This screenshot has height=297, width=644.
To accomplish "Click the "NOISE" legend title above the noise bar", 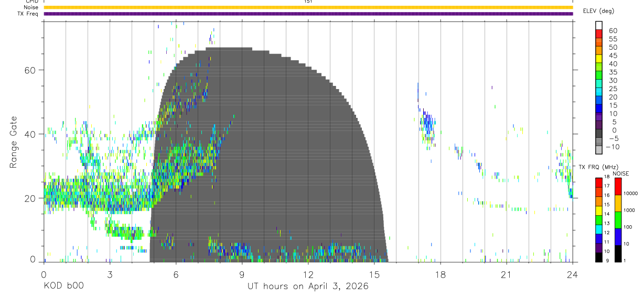I will coord(621,174).
